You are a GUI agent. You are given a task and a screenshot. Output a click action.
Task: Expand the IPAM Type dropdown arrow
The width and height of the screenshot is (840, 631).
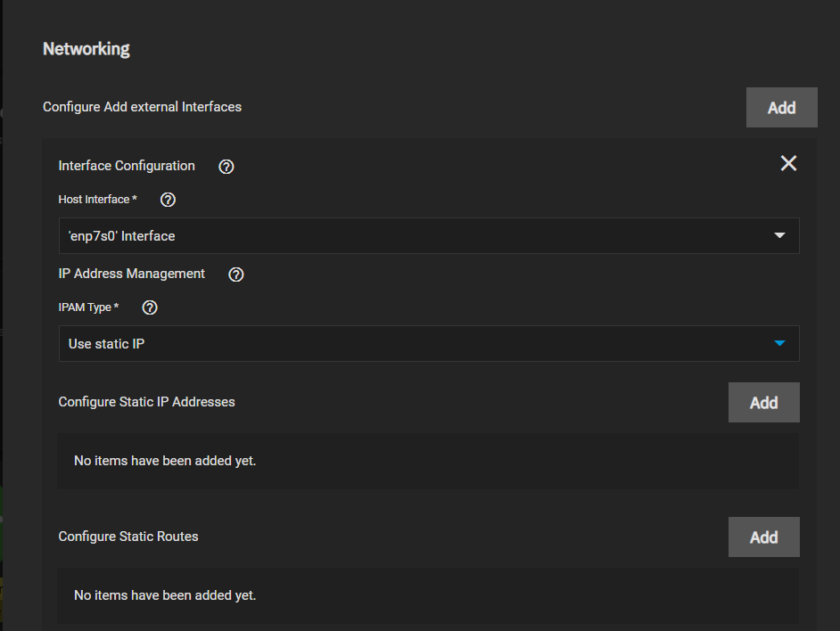[x=779, y=343]
